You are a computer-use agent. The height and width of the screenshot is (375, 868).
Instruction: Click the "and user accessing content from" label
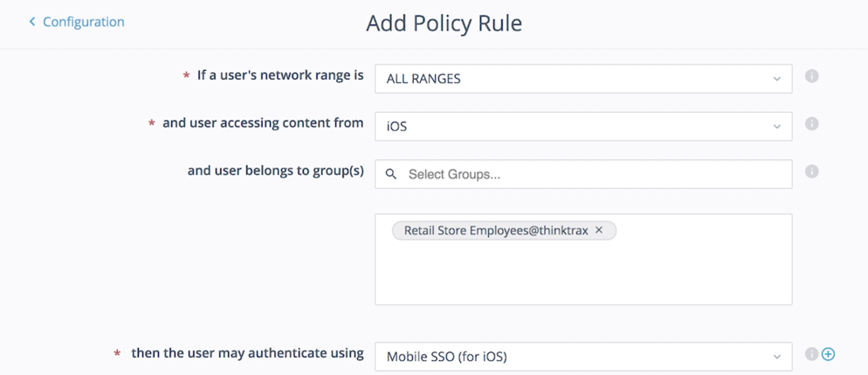(262, 123)
